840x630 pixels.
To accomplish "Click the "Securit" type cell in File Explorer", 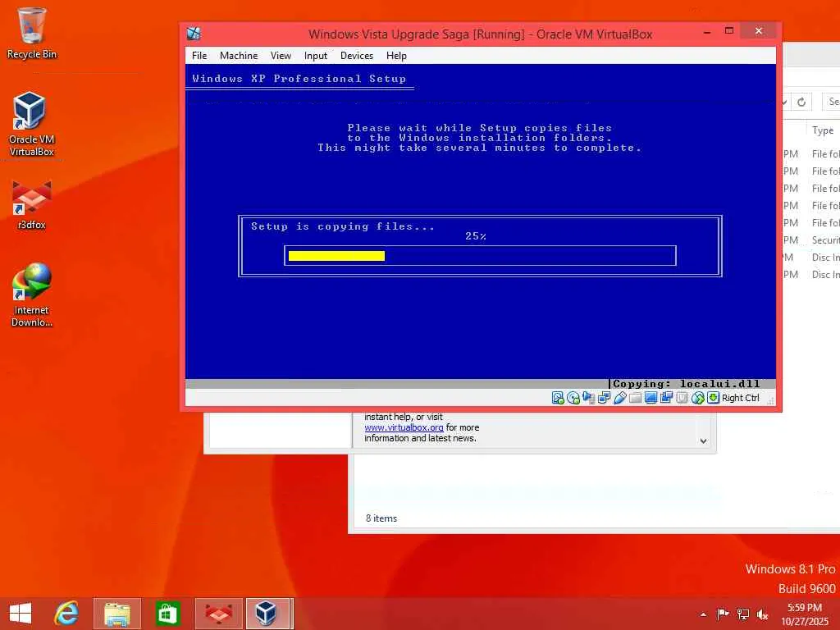I will tap(825, 240).
